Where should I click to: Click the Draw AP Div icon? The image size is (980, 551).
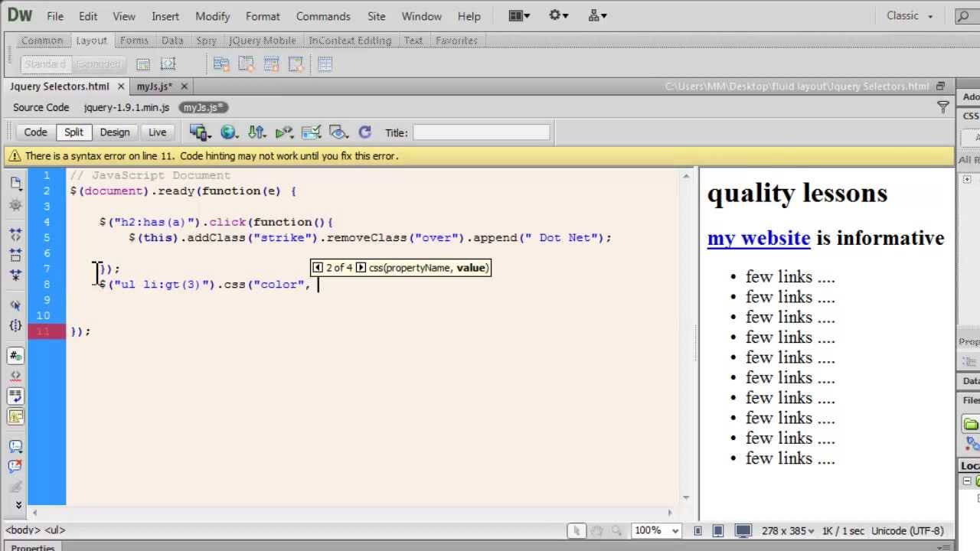tap(168, 64)
